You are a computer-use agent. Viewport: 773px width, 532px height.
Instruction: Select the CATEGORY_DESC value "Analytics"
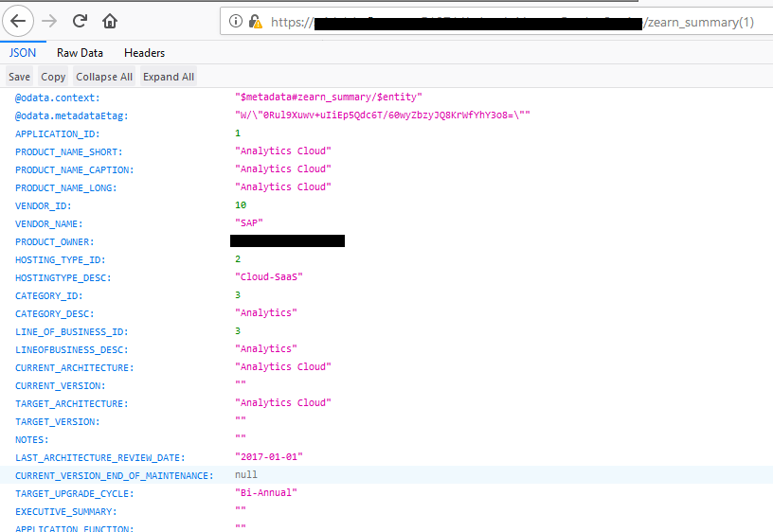pyautogui.click(x=266, y=312)
